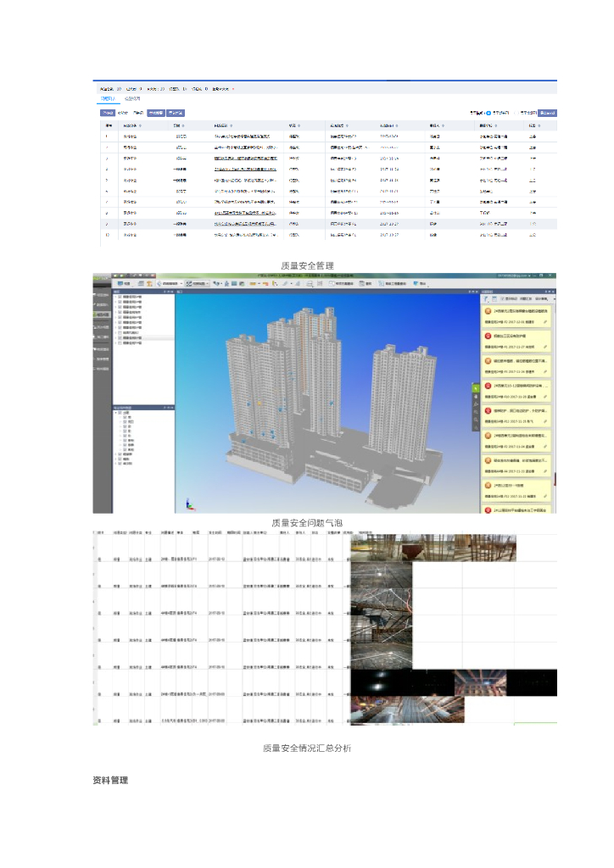The width and height of the screenshot is (614, 868).
Task: Open the underlined issue link in row 1
Action: [243, 136]
